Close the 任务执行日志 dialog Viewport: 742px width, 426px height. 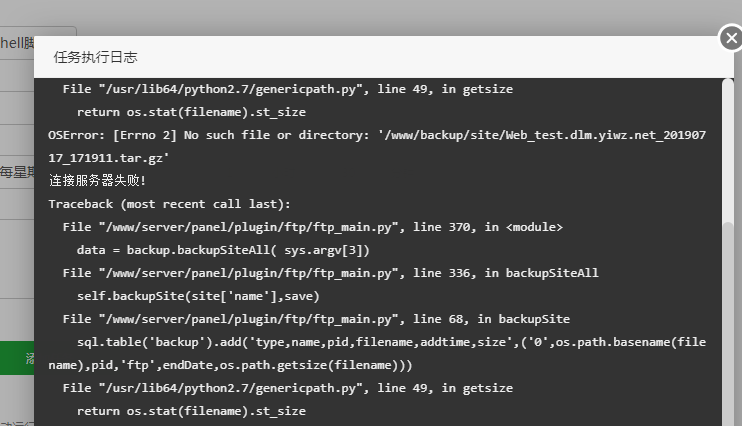[x=730, y=39]
